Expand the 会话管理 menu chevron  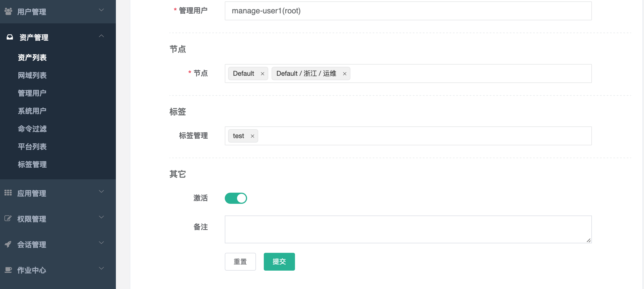[101, 243]
